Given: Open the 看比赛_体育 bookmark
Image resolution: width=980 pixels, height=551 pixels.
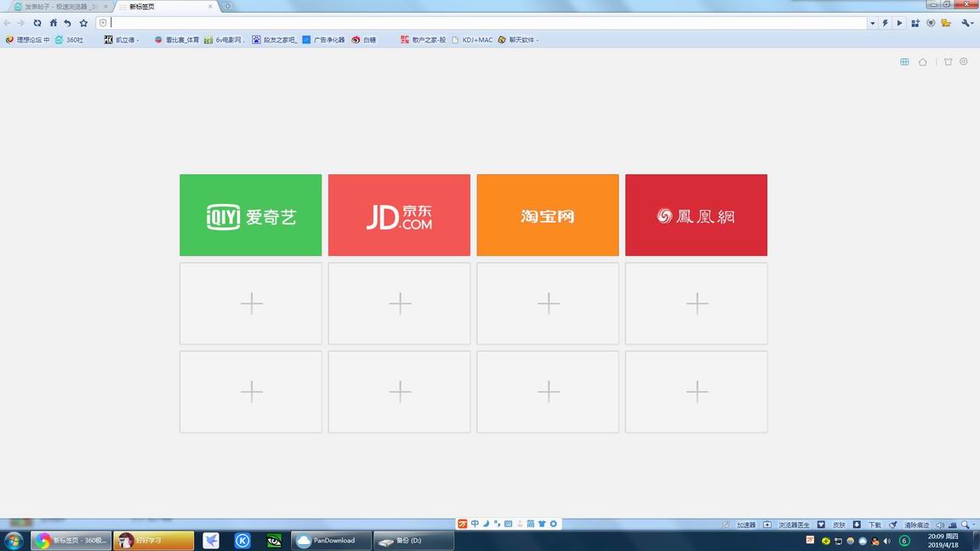Looking at the screenshot, I should [176, 39].
